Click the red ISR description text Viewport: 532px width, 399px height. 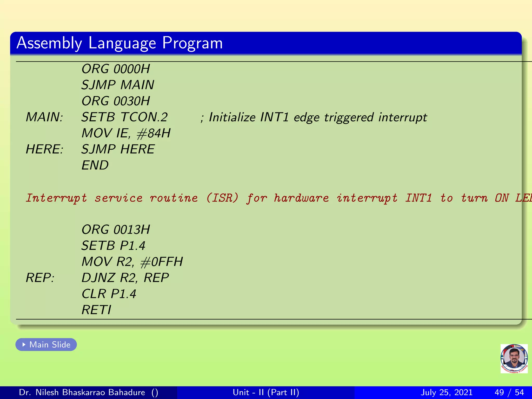(x=260, y=198)
